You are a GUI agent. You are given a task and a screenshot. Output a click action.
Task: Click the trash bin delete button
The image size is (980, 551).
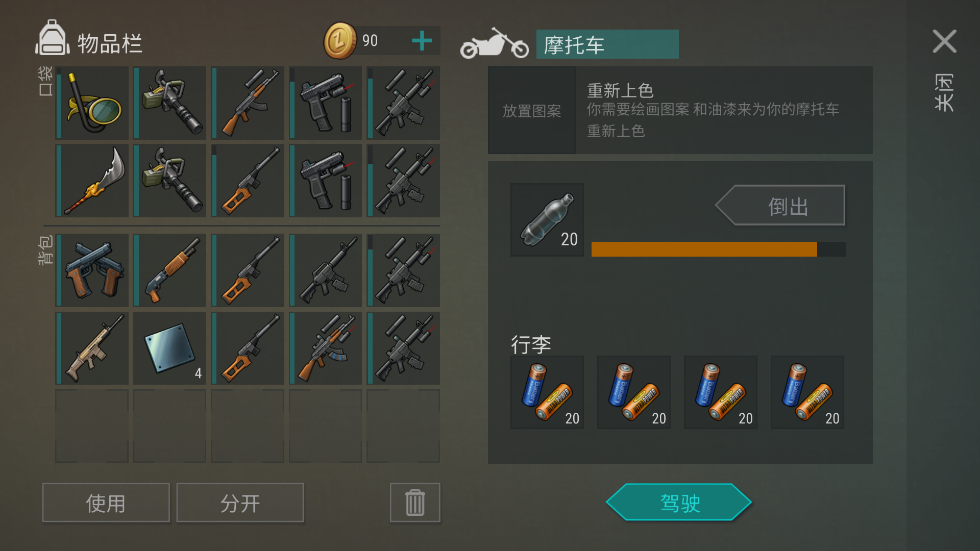415,503
